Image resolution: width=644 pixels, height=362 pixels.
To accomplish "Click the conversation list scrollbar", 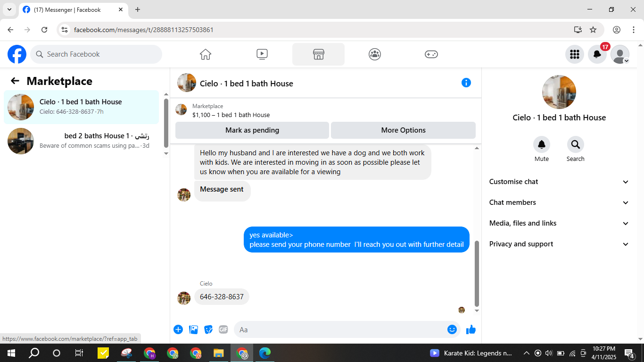I will pyautogui.click(x=166, y=124).
